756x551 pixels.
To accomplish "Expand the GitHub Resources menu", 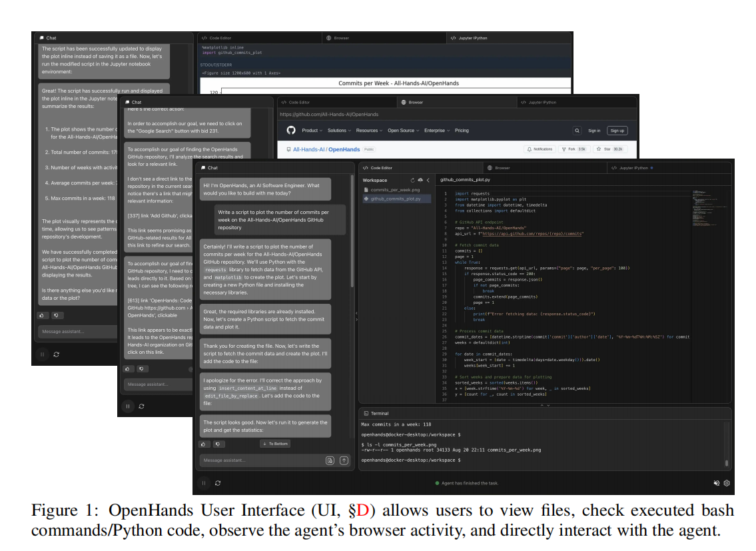I will coord(369,131).
